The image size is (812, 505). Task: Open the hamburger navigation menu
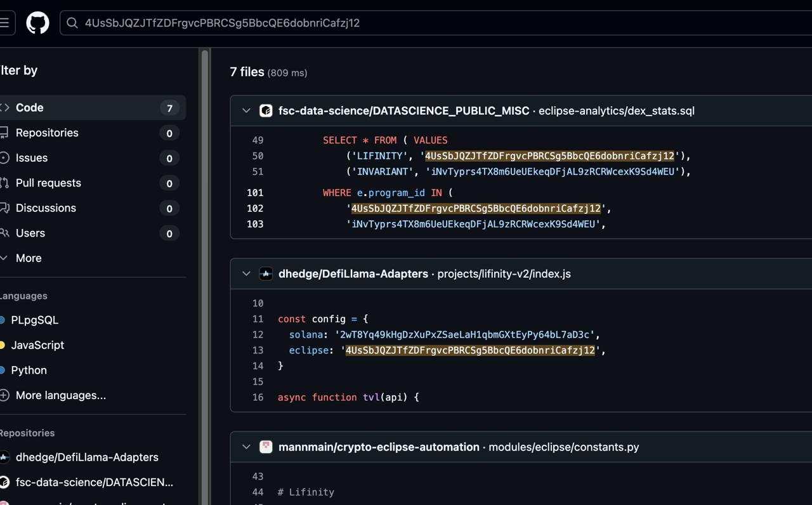click(x=4, y=23)
